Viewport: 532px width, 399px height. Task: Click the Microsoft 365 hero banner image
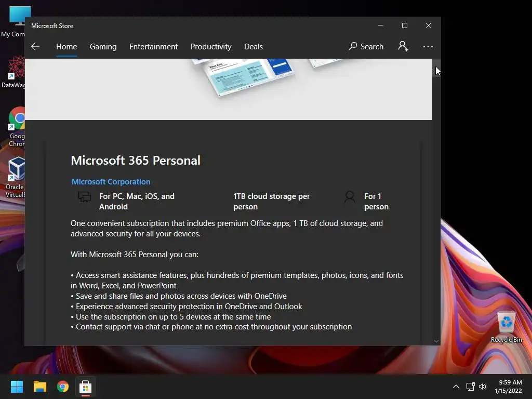click(x=229, y=89)
